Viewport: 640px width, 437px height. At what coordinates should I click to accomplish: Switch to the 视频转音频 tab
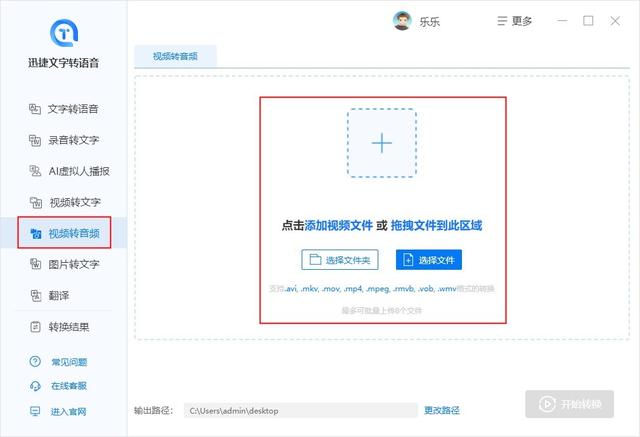tap(176, 56)
